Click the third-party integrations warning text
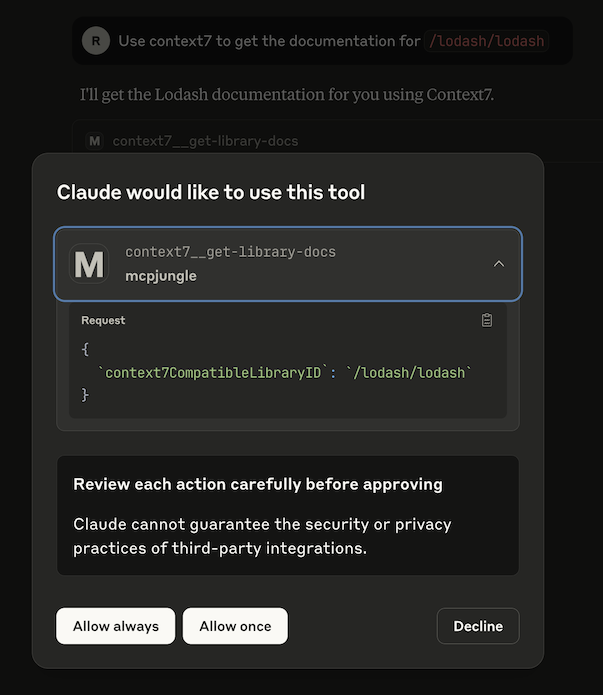The image size is (603, 695). (262, 536)
